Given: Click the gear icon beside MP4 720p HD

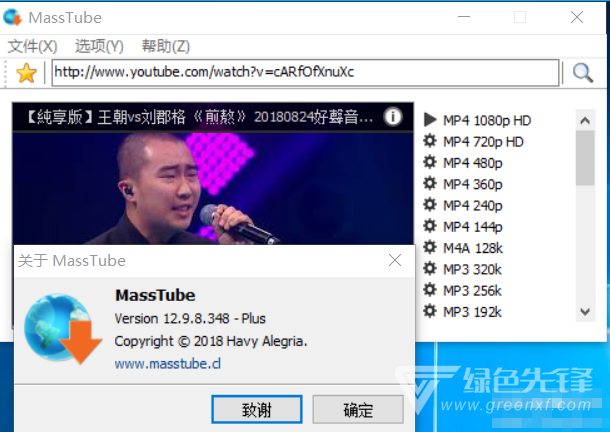Looking at the screenshot, I should tap(430, 141).
